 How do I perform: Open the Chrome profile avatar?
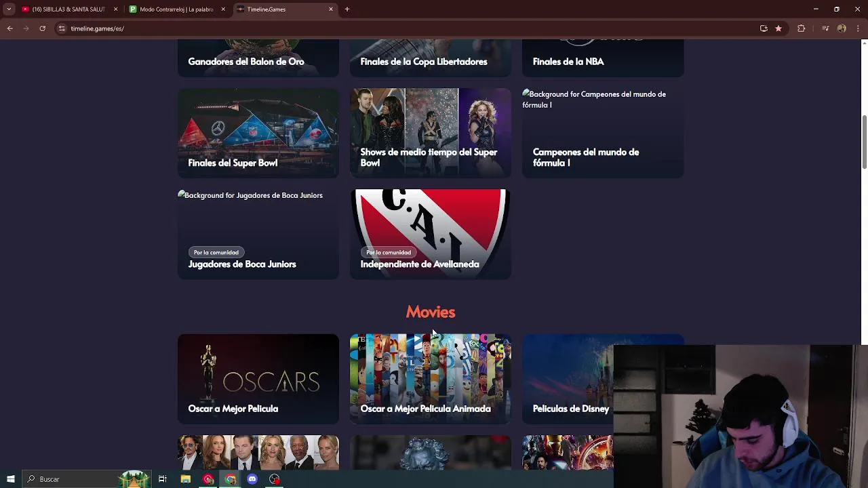pos(842,28)
